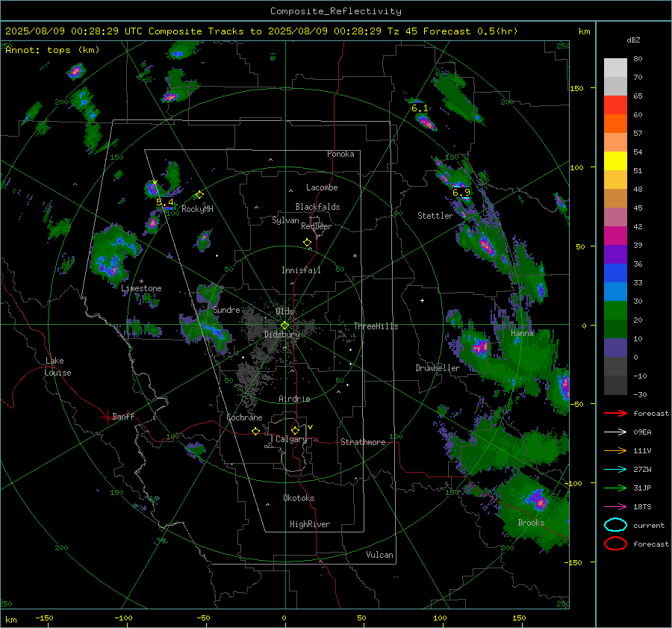The width and height of the screenshot is (672, 628).
Task: Click the 6.1 storm top annotation
Action: coord(420,108)
